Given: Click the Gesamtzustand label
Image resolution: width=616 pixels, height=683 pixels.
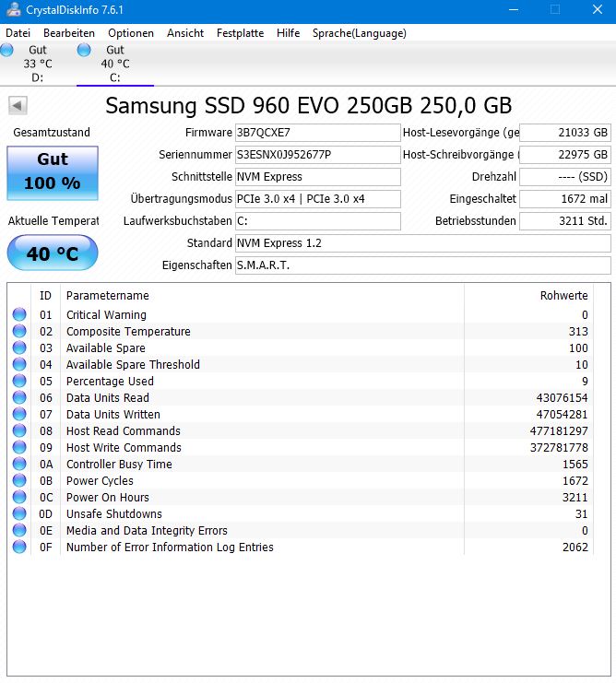Looking at the screenshot, I should [x=52, y=133].
